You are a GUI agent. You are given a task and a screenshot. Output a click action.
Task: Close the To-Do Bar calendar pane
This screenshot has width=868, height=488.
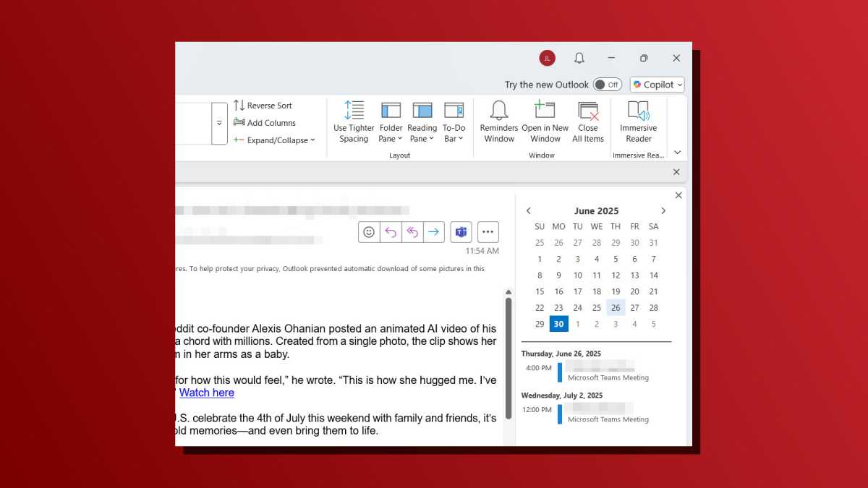click(x=678, y=195)
